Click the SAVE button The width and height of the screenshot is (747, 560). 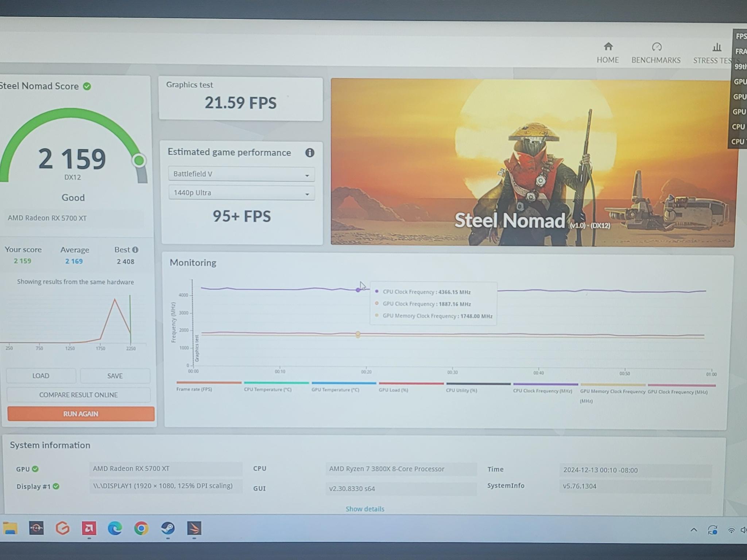coord(115,376)
